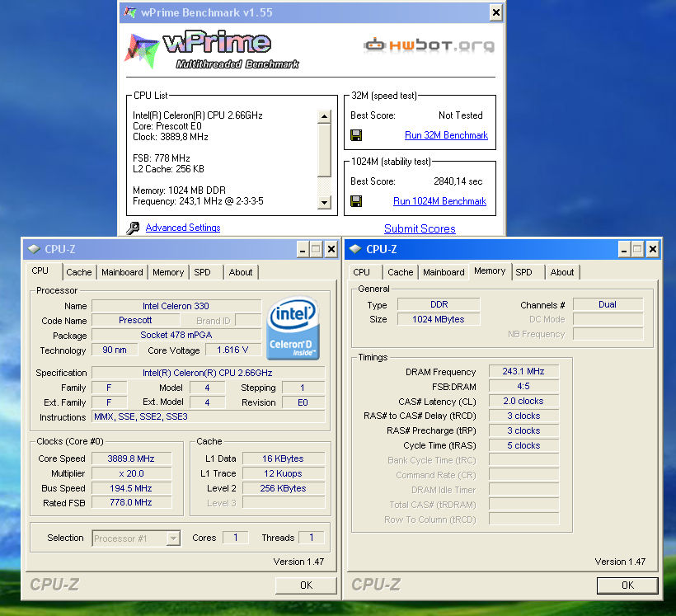Click the Rated FSB value 778.0 MHz
Screen dimensions: 676x616
(131, 502)
